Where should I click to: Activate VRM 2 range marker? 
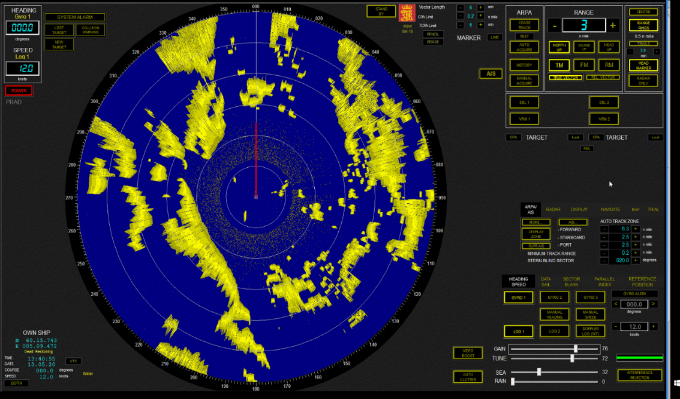[604, 118]
